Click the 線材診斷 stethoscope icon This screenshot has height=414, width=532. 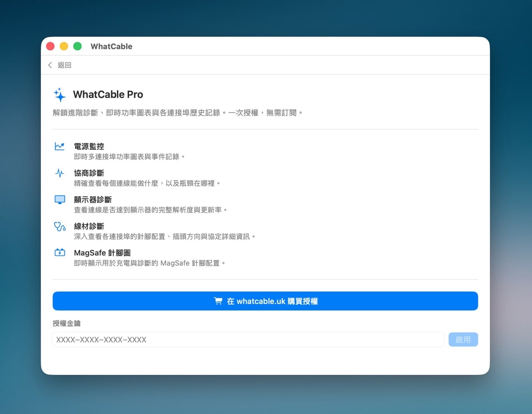click(x=60, y=226)
